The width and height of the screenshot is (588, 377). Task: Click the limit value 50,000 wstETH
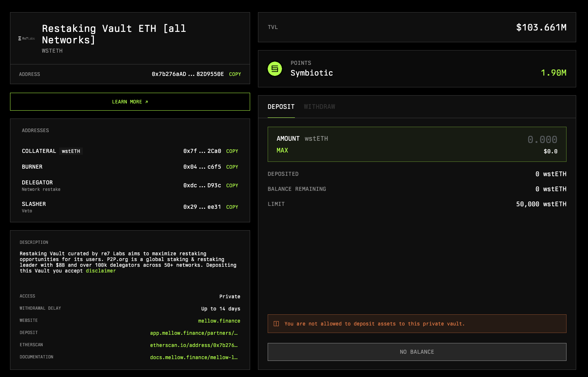coord(541,204)
